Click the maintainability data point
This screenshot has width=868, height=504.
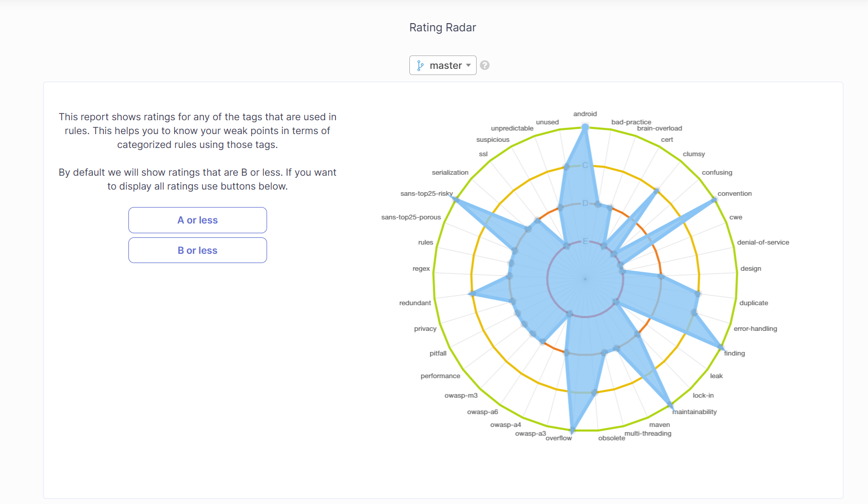(x=670, y=406)
